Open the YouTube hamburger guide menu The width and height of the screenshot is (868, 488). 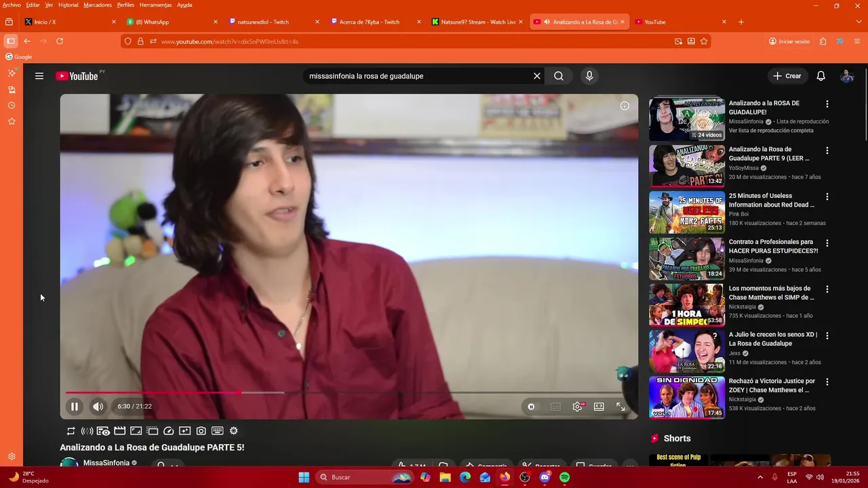point(39,76)
